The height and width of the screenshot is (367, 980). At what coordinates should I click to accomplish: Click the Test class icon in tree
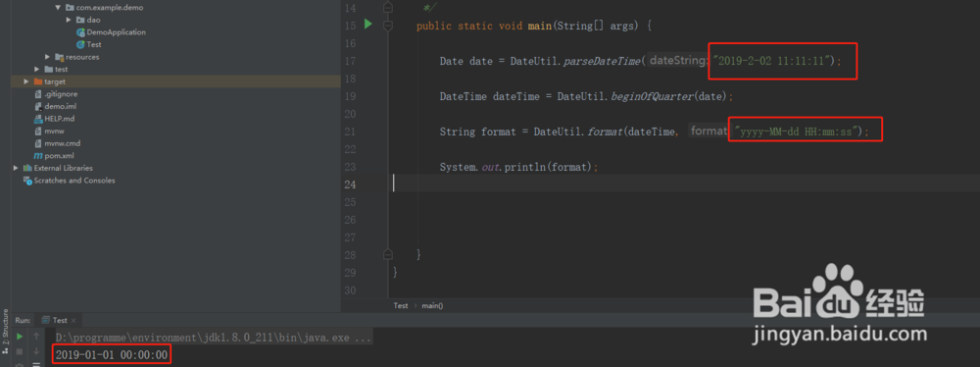click(80, 44)
